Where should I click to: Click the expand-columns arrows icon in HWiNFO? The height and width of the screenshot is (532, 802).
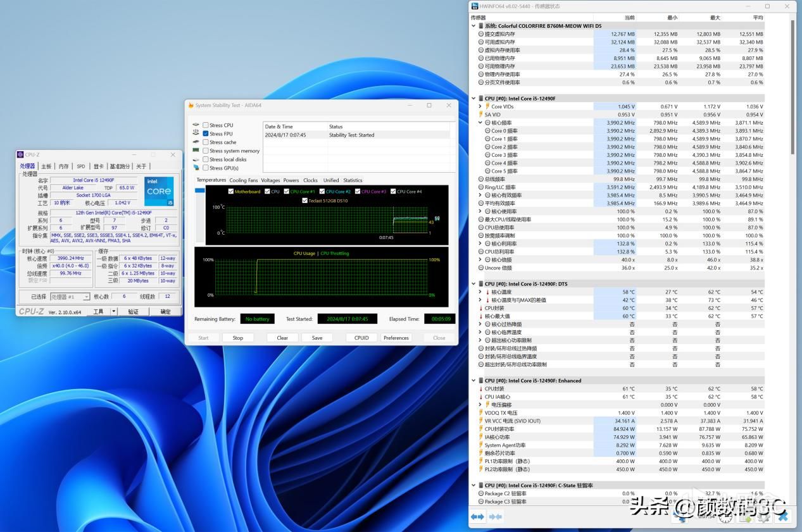(478, 517)
